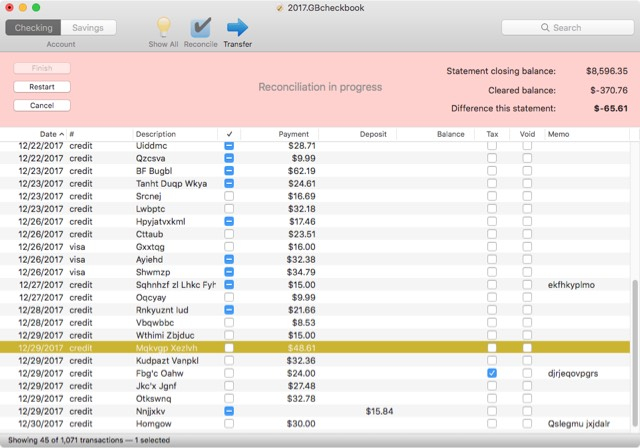The width and height of the screenshot is (640, 448).
Task: Click the Transfer arrow icon
Action: [237, 27]
